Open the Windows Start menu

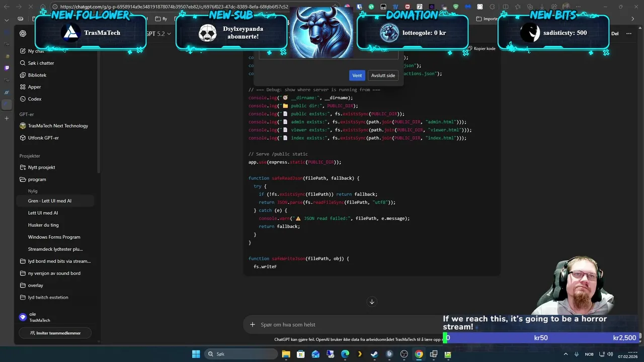click(196, 354)
